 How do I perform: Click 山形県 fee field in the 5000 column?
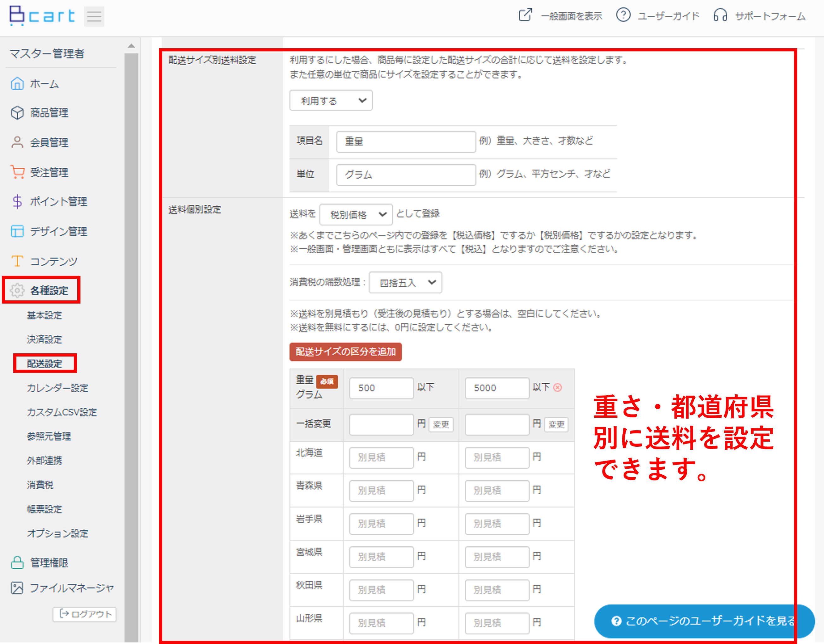pyautogui.click(x=497, y=623)
